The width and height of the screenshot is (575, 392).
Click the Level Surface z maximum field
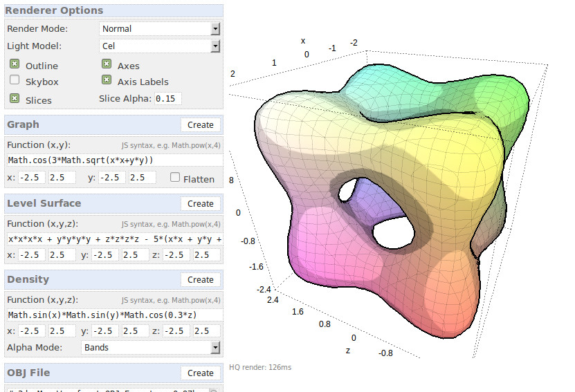(x=207, y=255)
